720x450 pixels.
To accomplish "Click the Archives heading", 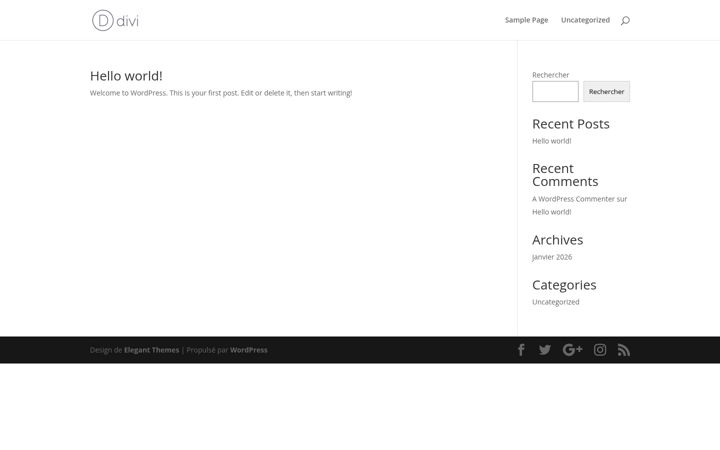I will (557, 240).
